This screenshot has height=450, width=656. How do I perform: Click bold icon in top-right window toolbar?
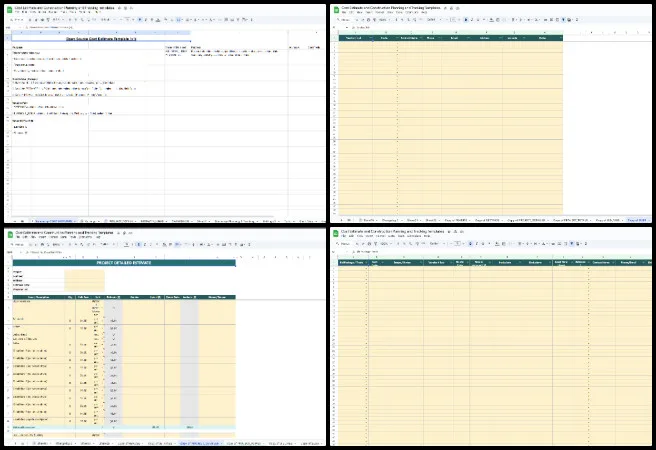click(466, 19)
